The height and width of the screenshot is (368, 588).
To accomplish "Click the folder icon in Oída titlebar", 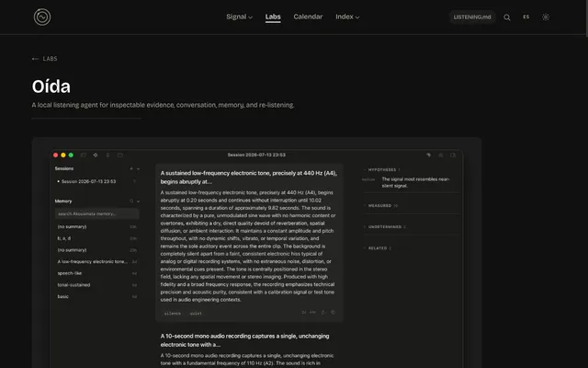I will tap(120, 155).
